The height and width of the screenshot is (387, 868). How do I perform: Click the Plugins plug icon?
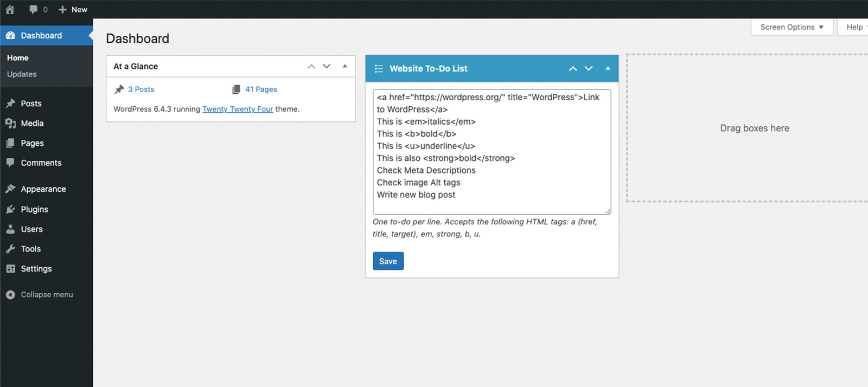point(10,209)
